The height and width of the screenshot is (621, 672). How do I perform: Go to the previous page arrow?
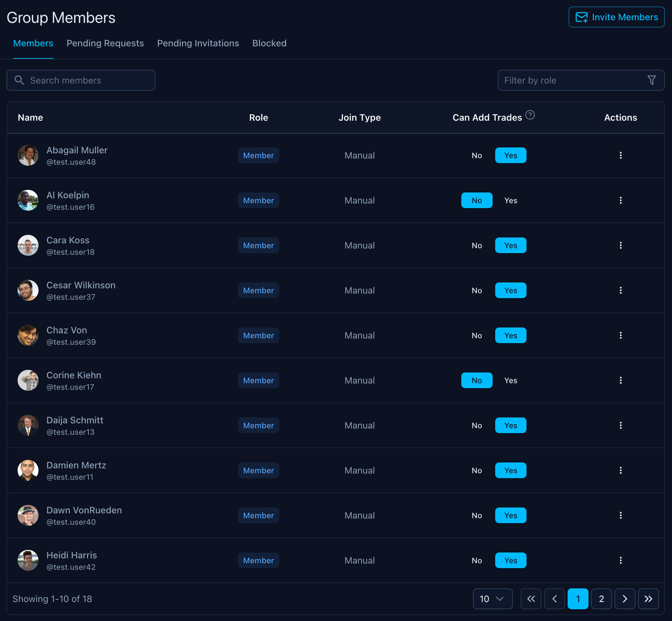pos(554,599)
